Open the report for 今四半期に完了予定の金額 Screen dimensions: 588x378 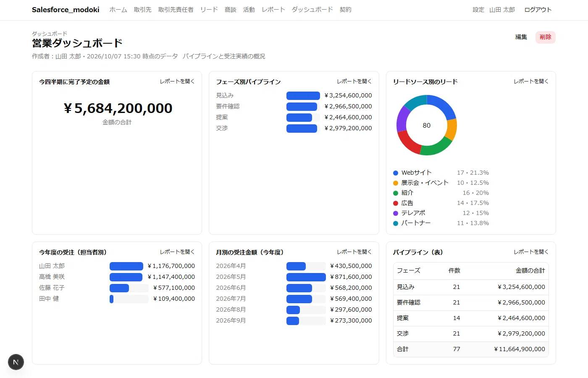pos(177,81)
